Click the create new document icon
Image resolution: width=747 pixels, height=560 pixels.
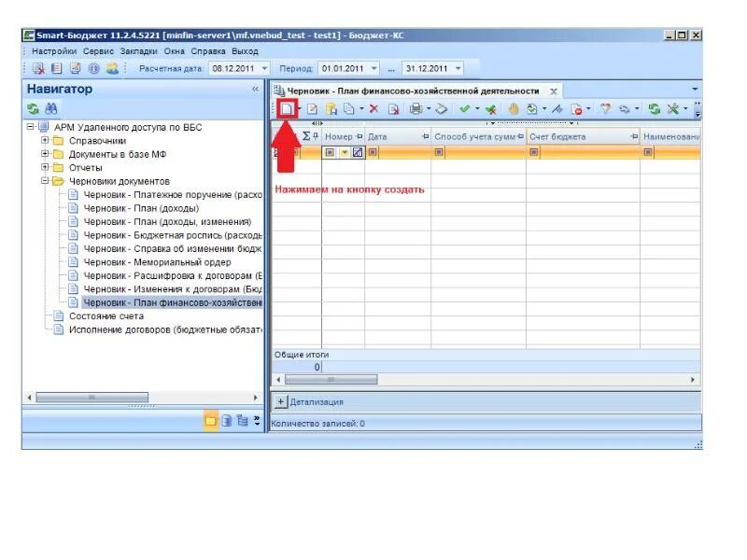(x=287, y=109)
